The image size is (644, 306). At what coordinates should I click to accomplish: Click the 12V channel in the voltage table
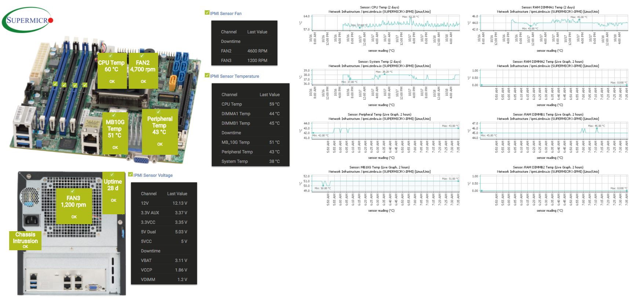click(x=145, y=203)
